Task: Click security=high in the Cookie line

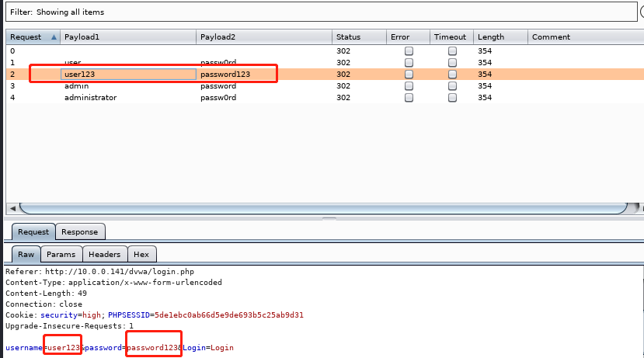Action: [71, 315]
